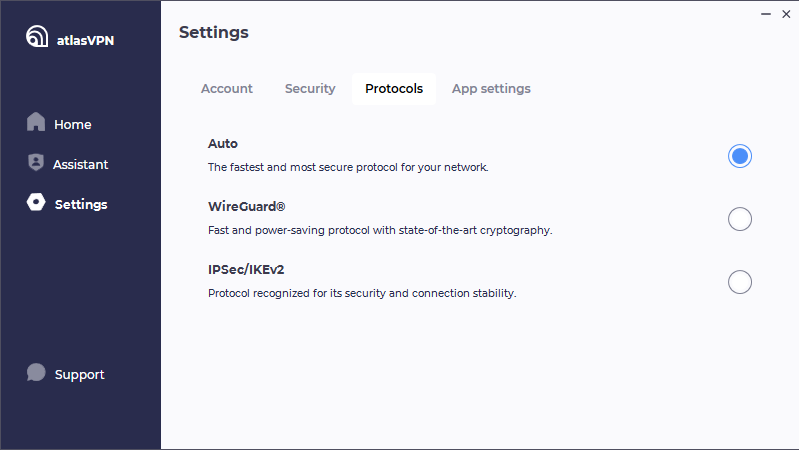Click 'The fastest and most secure protocol' text

point(348,167)
